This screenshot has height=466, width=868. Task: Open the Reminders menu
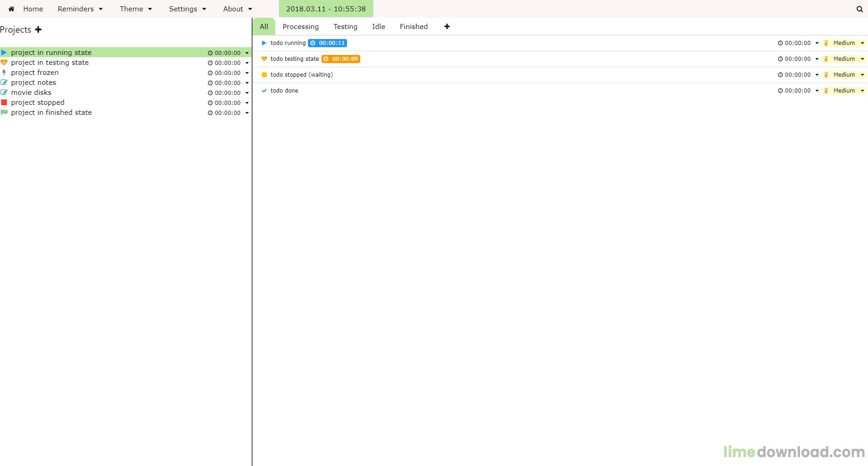coord(80,9)
